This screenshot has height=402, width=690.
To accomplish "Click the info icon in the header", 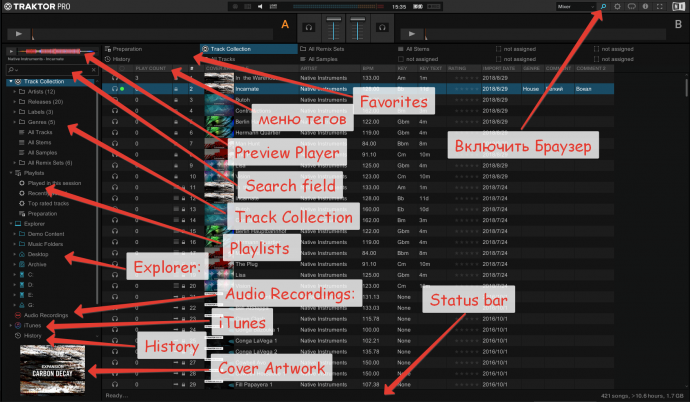I will click(x=645, y=7).
